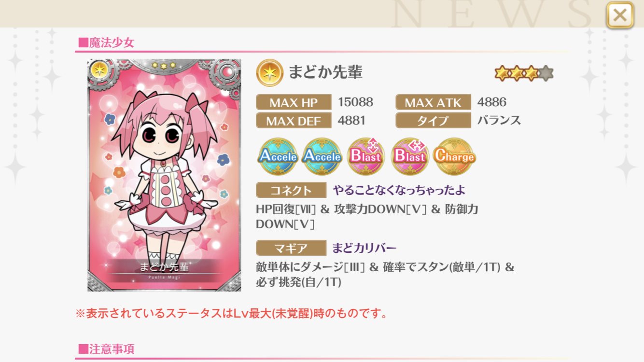Click the orange Charge disc icon
The image size is (644, 362).
[x=454, y=156]
